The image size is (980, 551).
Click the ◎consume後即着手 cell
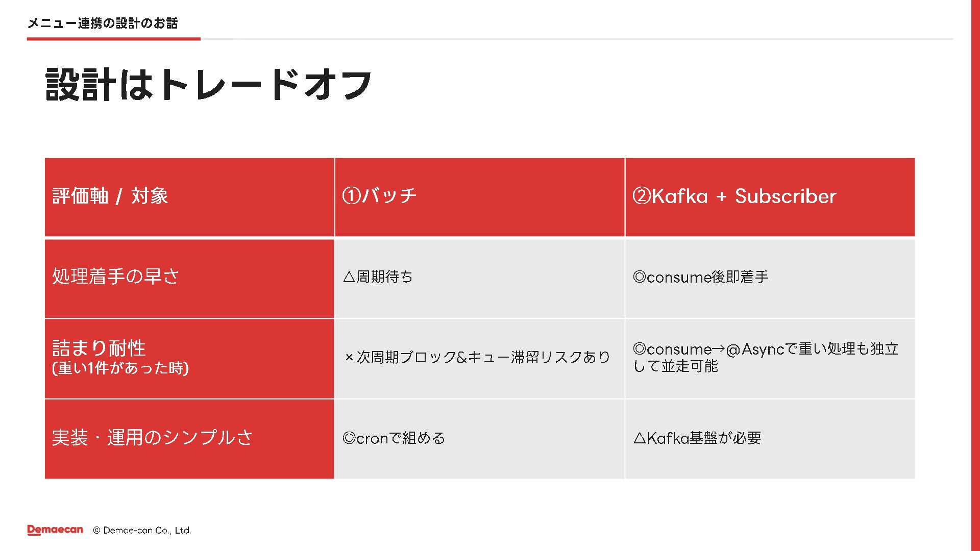(x=770, y=278)
